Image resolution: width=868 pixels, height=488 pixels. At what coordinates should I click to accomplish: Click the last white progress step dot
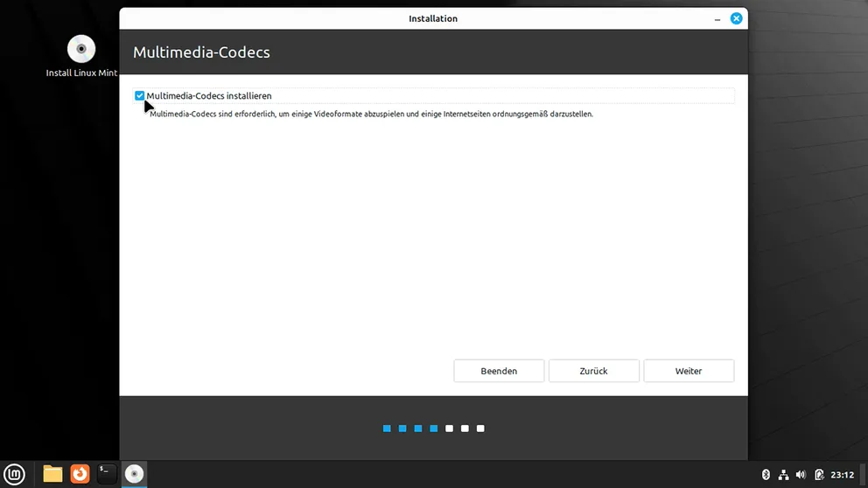tap(480, 429)
